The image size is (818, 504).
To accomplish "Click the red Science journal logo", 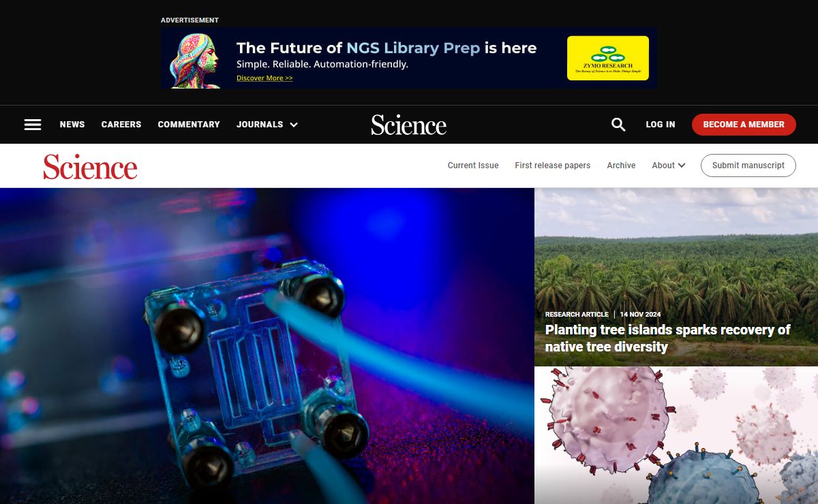I will point(90,166).
